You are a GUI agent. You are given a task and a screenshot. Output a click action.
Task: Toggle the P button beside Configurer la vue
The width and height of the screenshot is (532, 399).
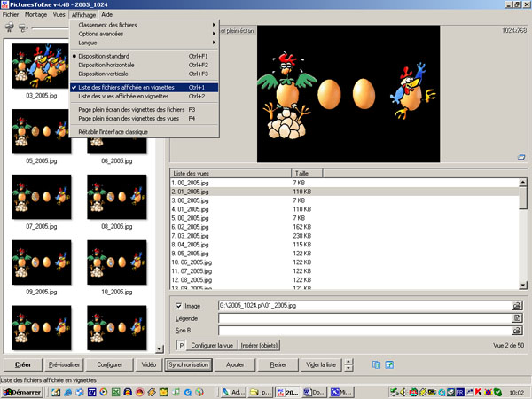point(181,346)
